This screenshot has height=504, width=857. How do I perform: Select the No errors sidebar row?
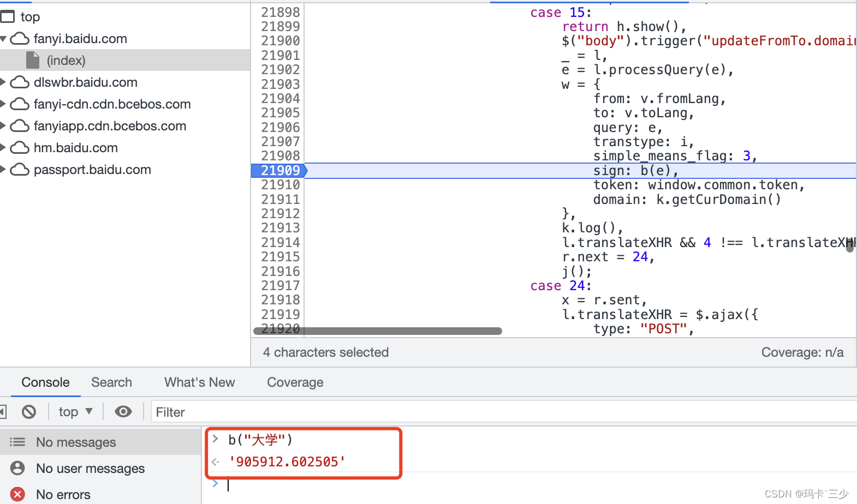click(x=101, y=494)
